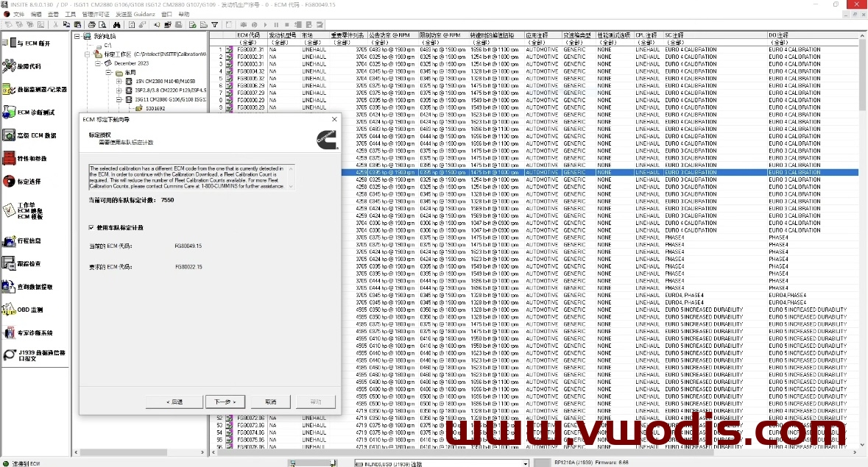The width and height of the screenshot is (868, 467).
Task: Open the 查看 menu
Action: 53,15
